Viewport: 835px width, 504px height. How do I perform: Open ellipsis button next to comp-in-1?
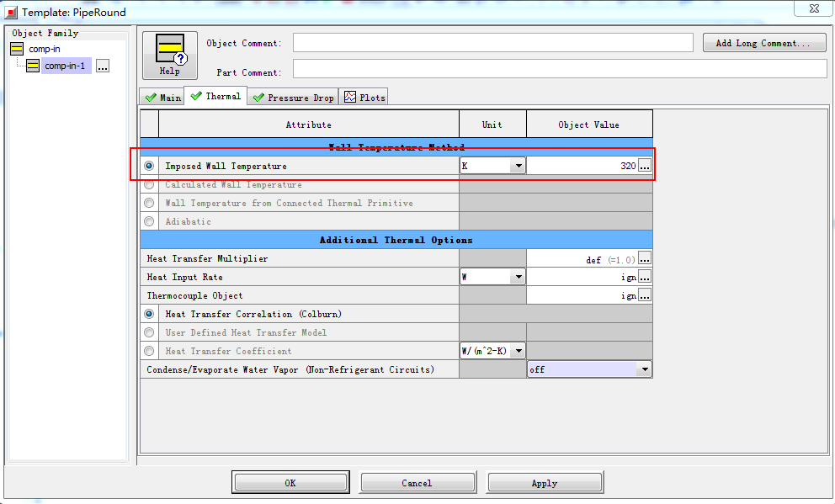pos(103,66)
